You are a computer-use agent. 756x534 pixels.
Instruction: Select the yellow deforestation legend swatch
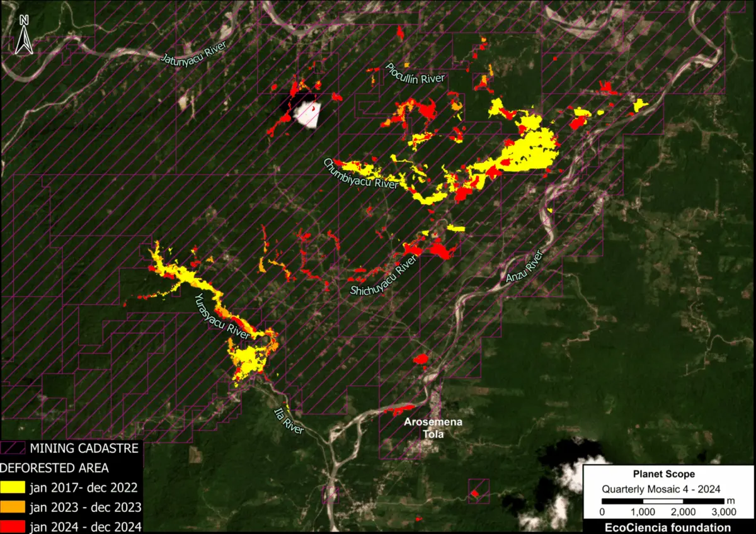click(x=14, y=487)
